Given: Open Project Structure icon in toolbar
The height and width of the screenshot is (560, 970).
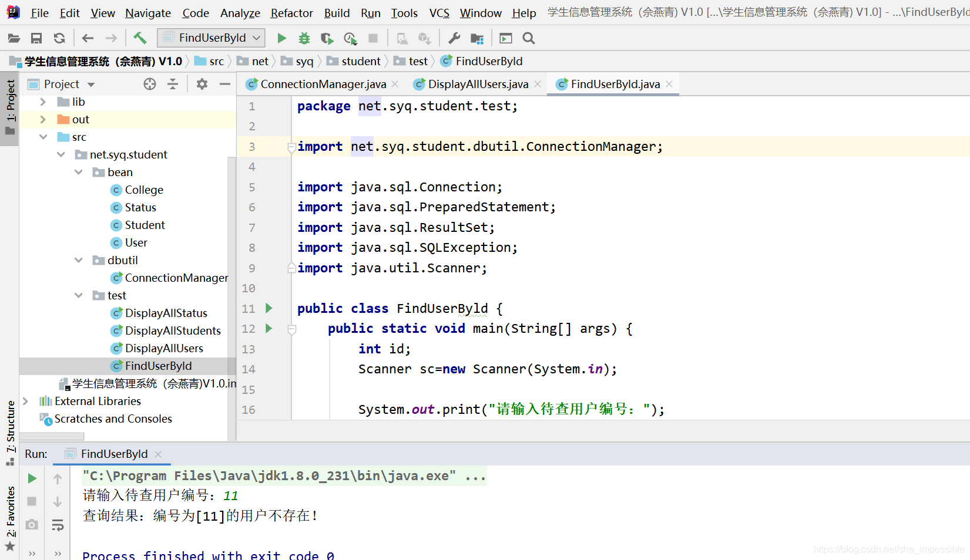Looking at the screenshot, I should [x=477, y=39].
